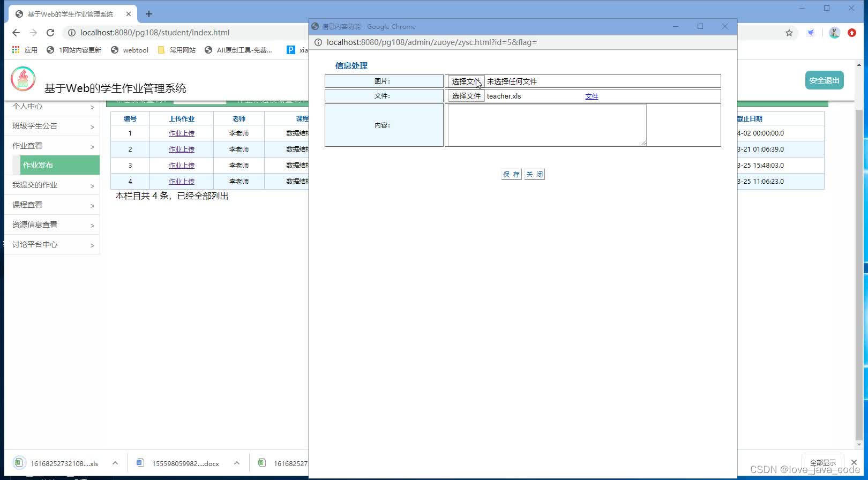Click the 全部显示 downloads button

[823, 462]
